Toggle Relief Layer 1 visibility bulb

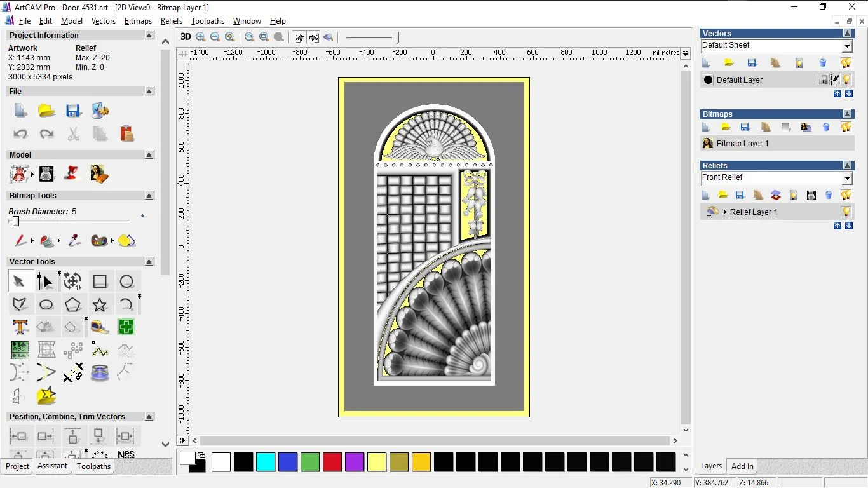coord(846,212)
